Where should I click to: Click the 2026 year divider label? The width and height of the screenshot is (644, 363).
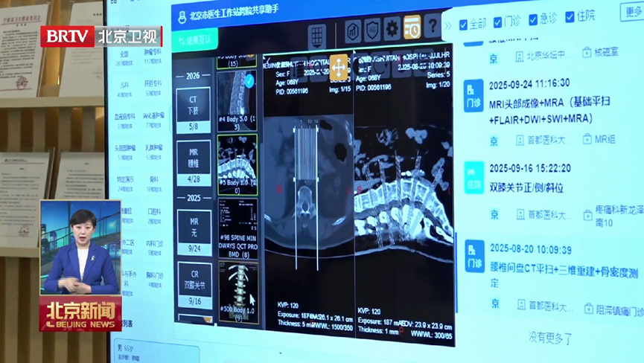[x=193, y=75]
